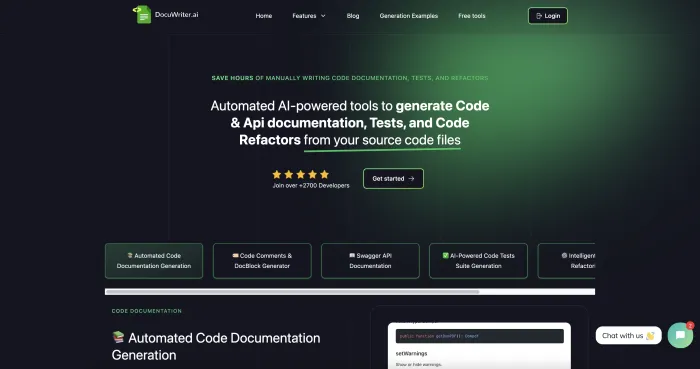Click the book icon in Swagger API tab
This screenshot has width=700, height=369.
click(352, 256)
